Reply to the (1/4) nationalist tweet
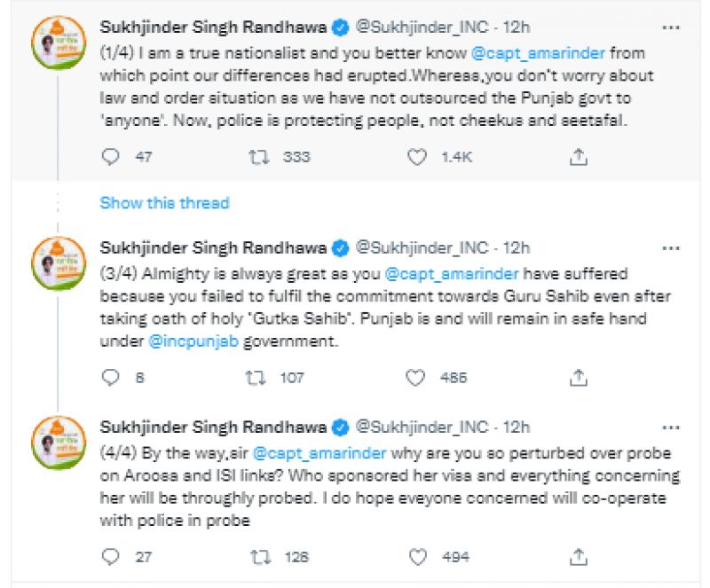 (111, 157)
